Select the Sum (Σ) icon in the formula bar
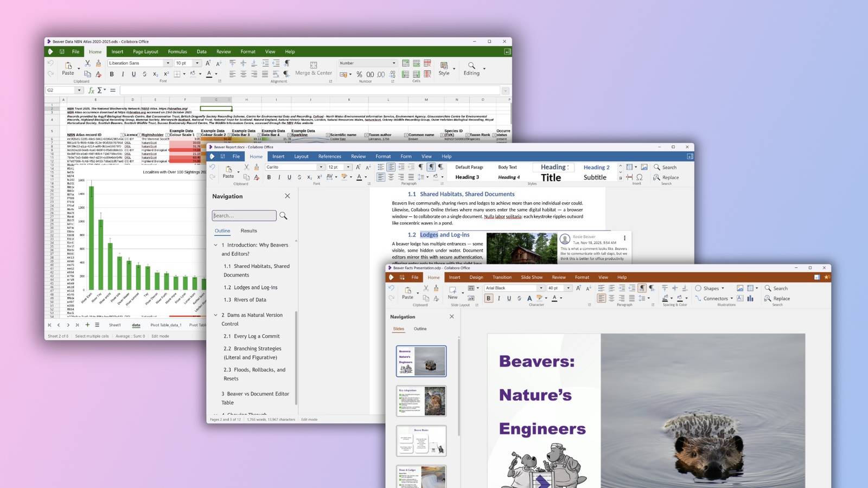The height and width of the screenshot is (488, 868). point(100,89)
